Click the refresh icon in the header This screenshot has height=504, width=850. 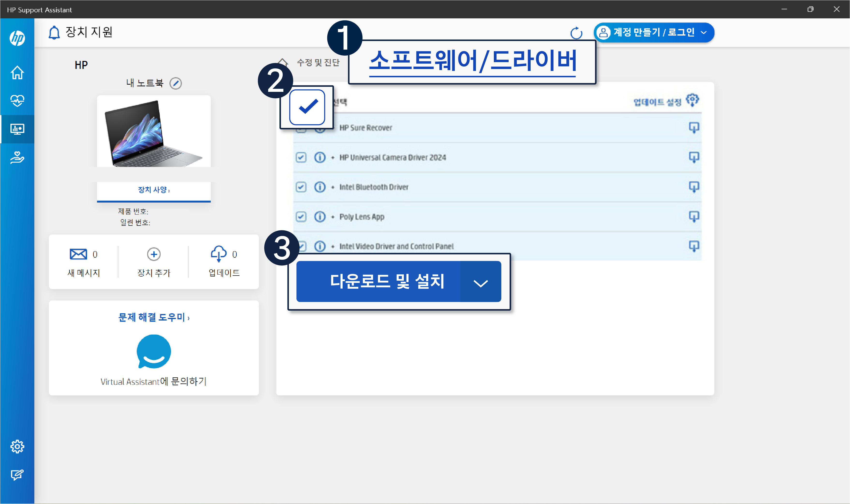pos(576,33)
